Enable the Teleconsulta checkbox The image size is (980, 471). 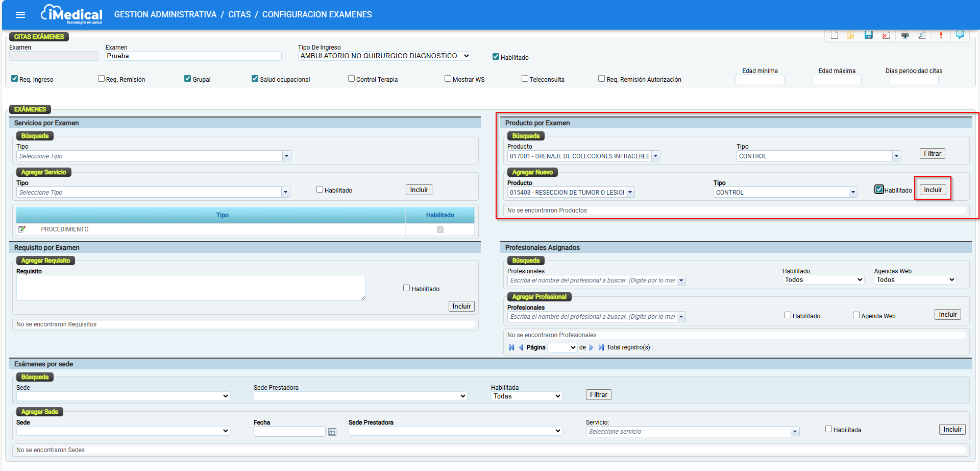(525, 79)
